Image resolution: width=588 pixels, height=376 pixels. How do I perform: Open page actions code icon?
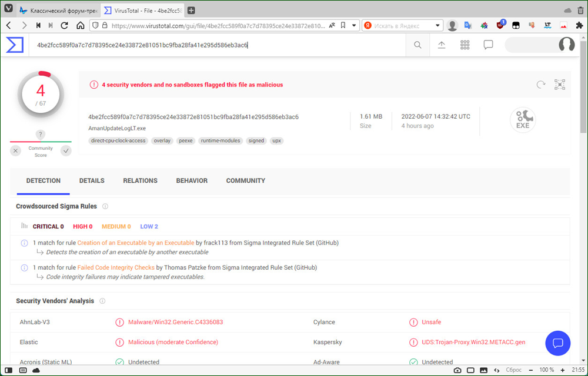[496, 370]
